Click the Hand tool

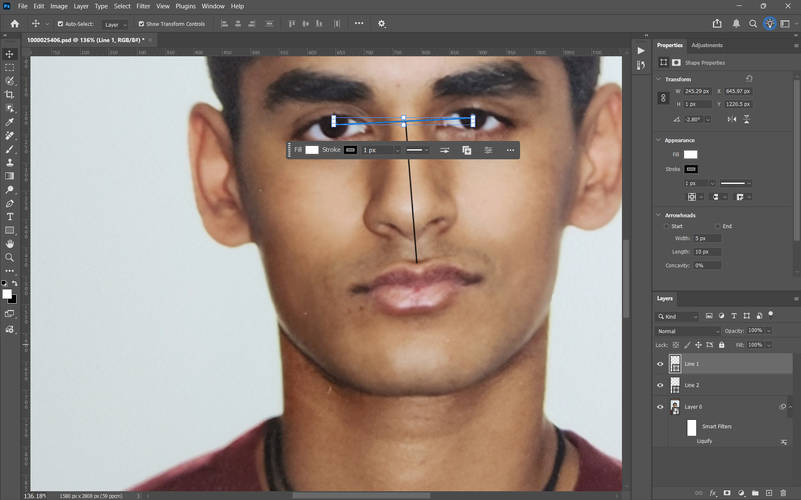tap(10, 243)
